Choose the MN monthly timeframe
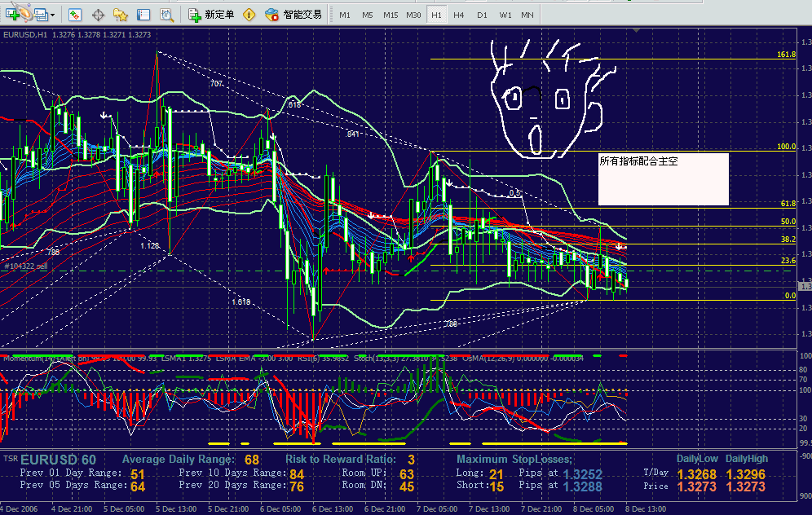The image size is (812, 515). [x=527, y=15]
